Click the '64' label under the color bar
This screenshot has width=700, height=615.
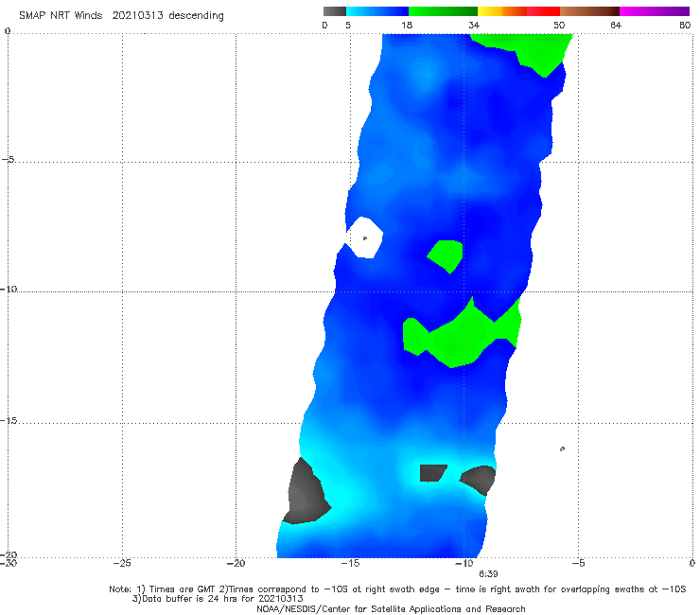[x=616, y=25]
